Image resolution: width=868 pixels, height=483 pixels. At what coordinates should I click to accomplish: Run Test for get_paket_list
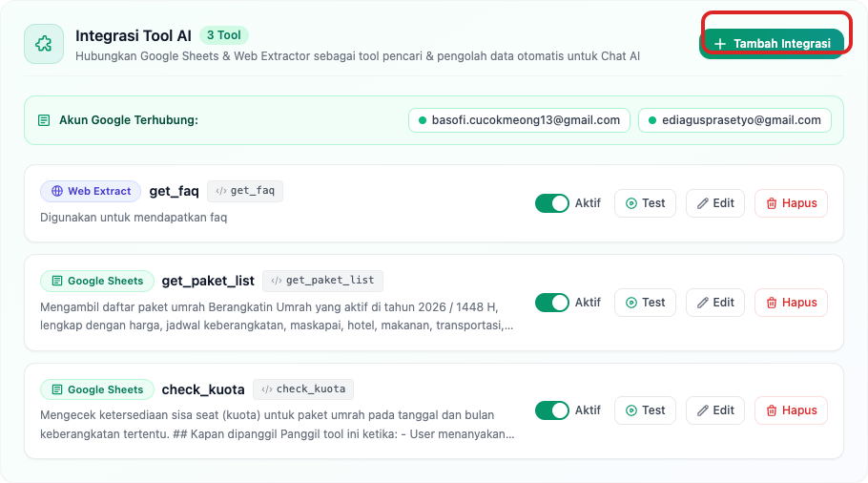pyautogui.click(x=645, y=303)
